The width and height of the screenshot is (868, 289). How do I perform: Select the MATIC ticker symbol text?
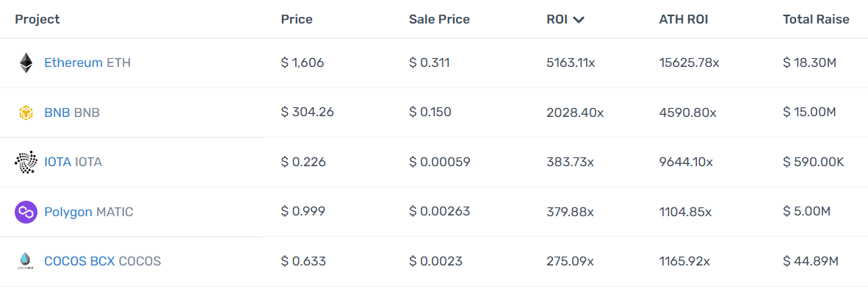click(115, 212)
